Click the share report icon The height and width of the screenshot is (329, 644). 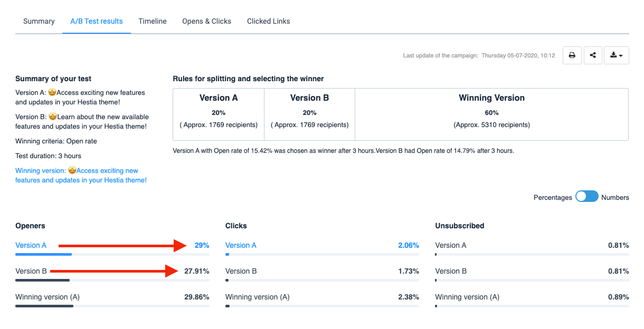pyautogui.click(x=593, y=55)
